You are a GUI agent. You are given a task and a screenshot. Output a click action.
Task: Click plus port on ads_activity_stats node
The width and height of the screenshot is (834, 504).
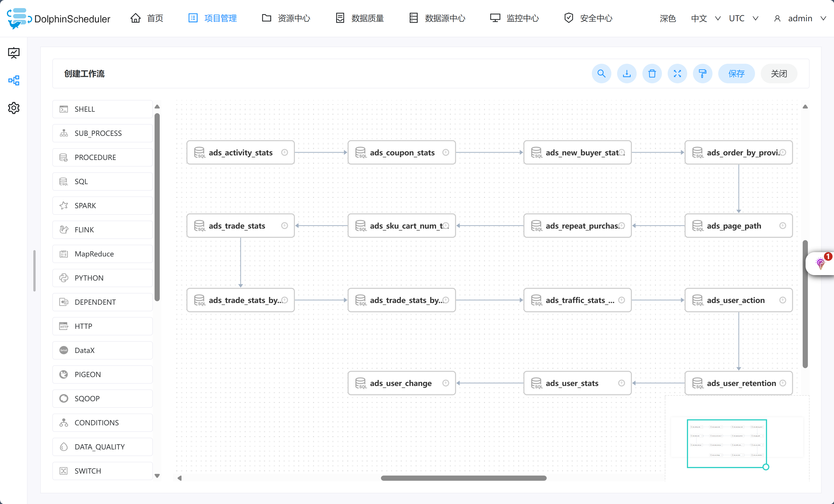pos(285,152)
